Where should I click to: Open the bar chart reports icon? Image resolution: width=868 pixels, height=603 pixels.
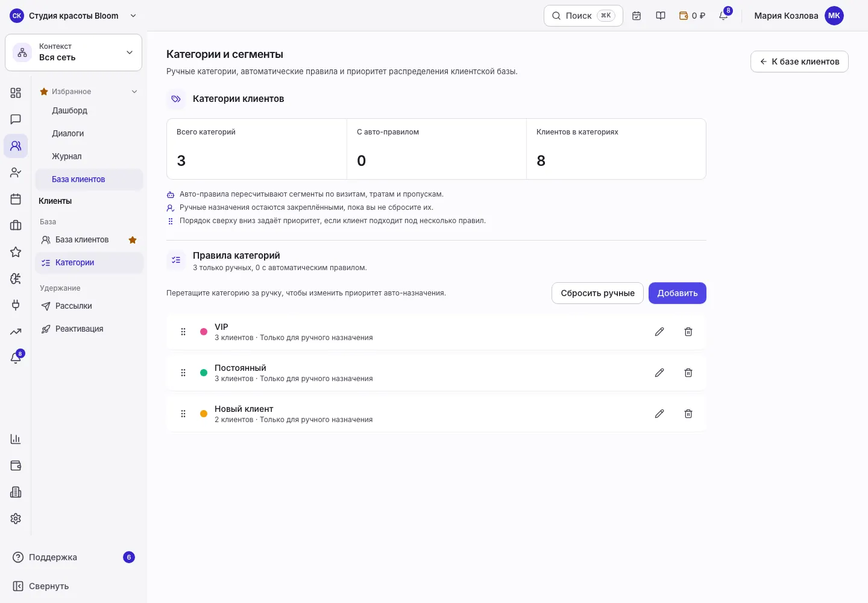[16, 439]
